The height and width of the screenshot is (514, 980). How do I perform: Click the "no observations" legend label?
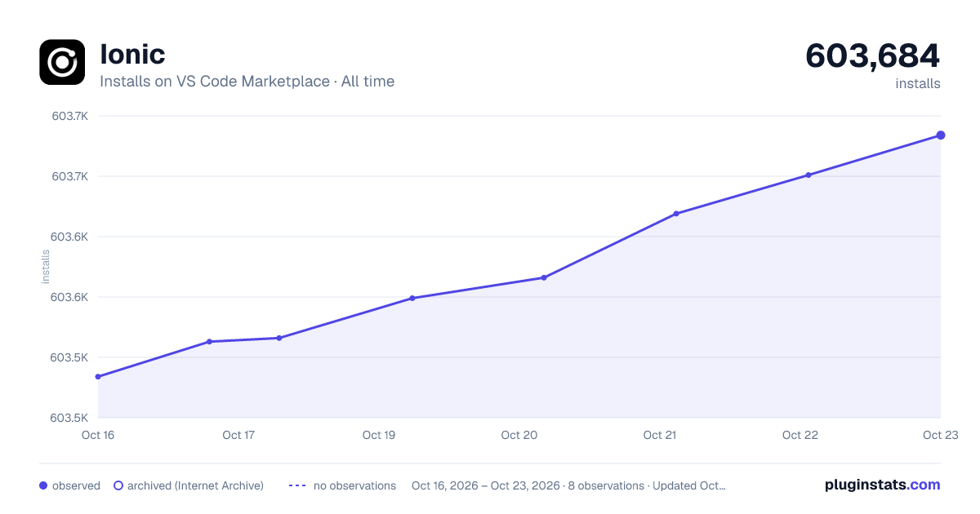(354, 485)
